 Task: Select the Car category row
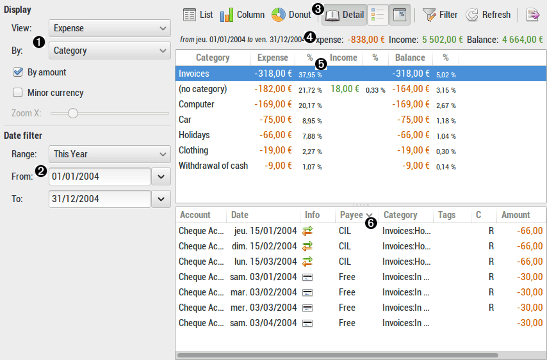click(361, 120)
